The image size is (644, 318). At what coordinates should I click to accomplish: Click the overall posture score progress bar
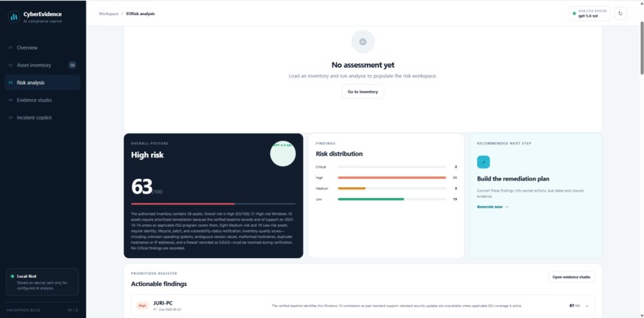(213, 204)
